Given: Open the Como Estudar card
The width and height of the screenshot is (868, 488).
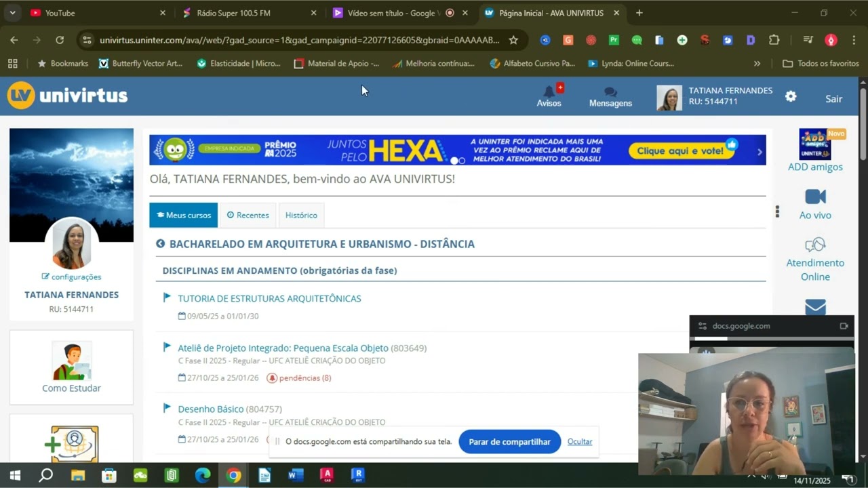Looking at the screenshot, I should click(71, 367).
